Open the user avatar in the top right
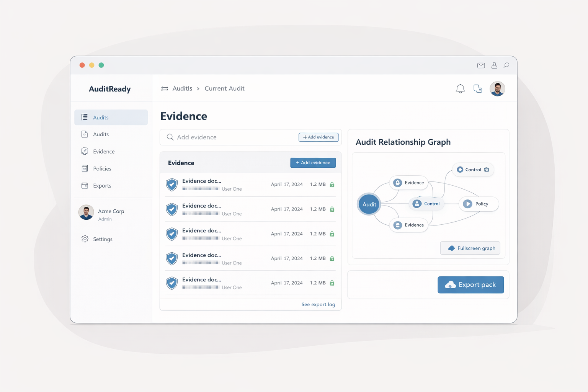The height and width of the screenshot is (392, 588). click(497, 89)
